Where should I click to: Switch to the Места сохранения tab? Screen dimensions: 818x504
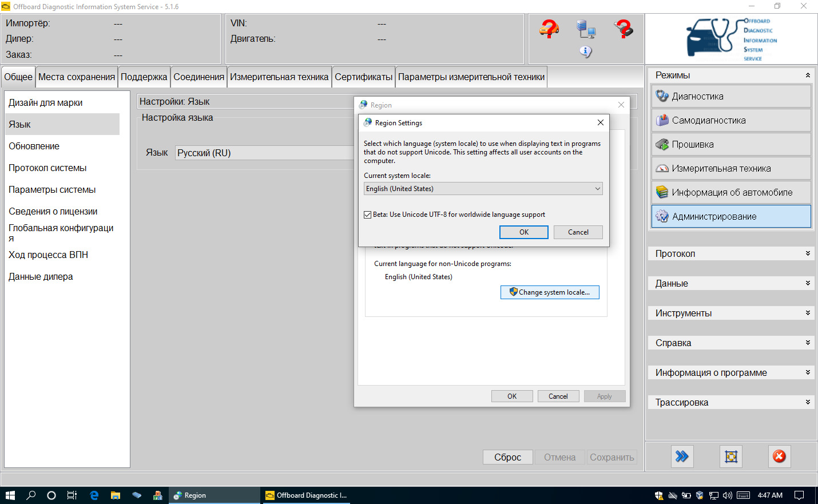tap(77, 77)
